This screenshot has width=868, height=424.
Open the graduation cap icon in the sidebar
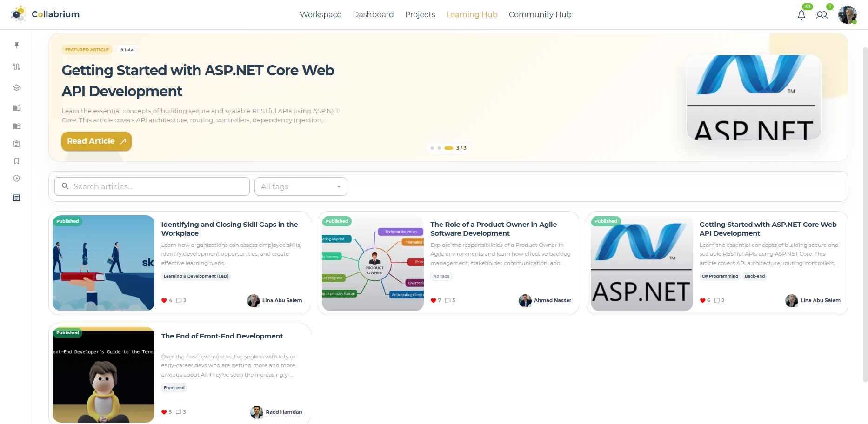17,87
